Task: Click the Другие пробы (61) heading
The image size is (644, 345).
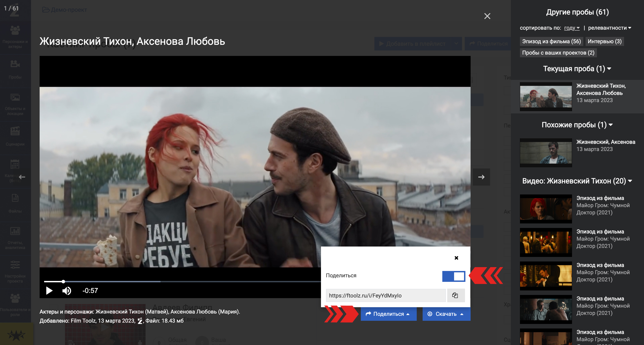Action: [x=577, y=12]
